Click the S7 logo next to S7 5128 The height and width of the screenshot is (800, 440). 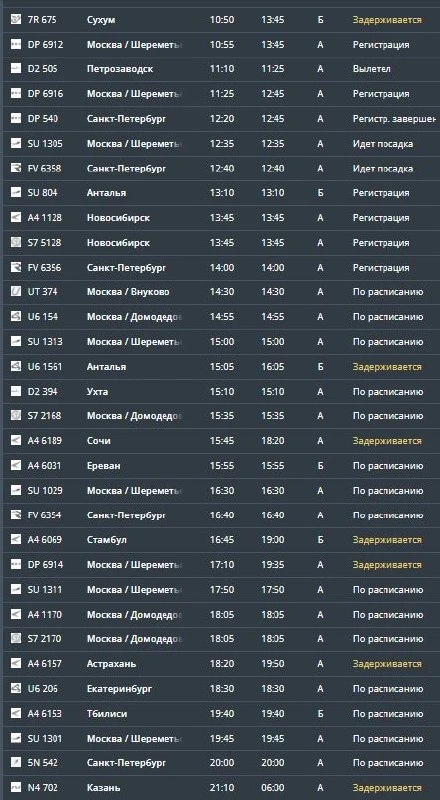16,243
